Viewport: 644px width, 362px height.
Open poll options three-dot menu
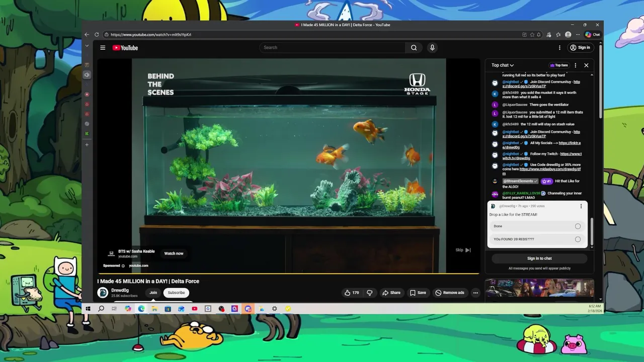click(581, 206)
